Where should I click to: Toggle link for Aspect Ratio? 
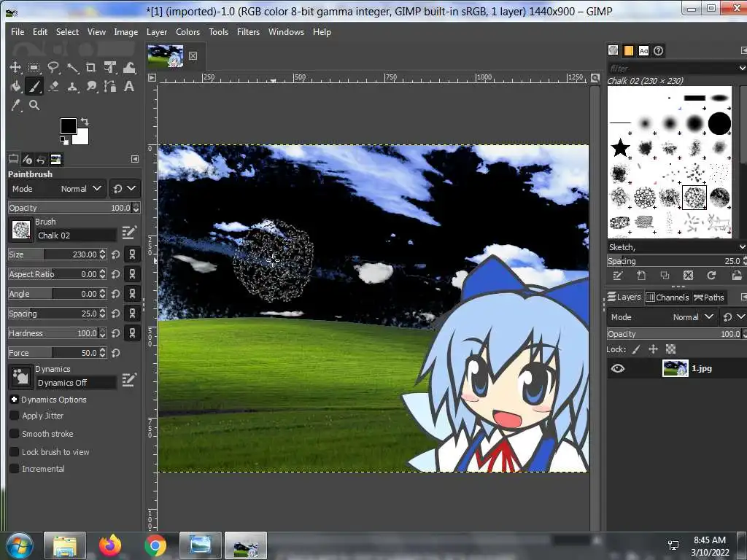click(132, 274)
